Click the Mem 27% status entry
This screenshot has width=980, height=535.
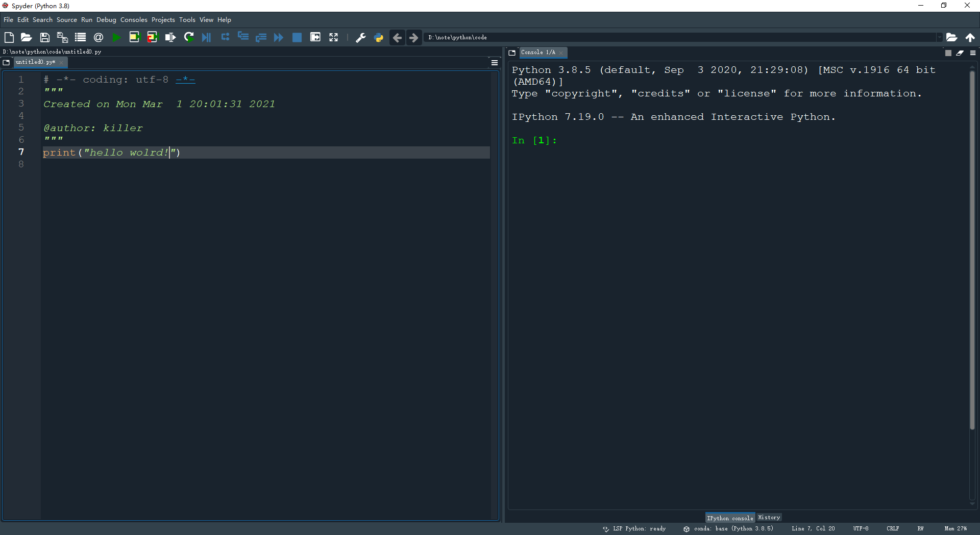click(x=955, y=529)
